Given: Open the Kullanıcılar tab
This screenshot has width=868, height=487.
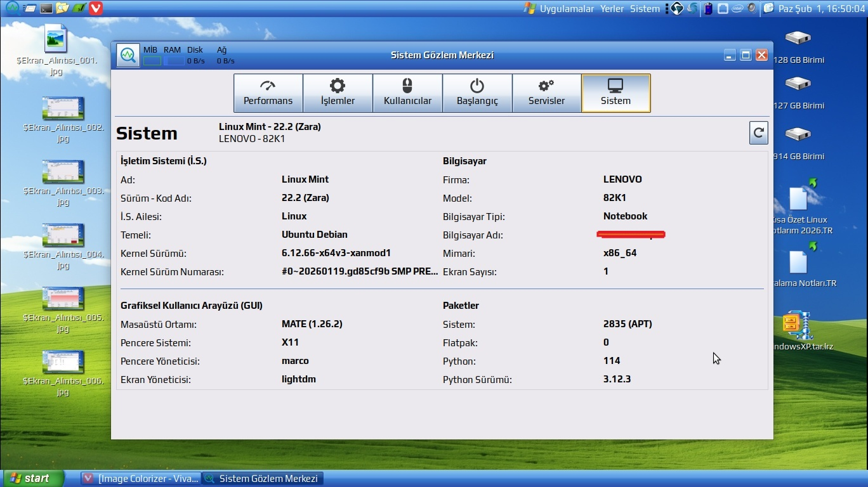Looking at the screenshot, I should 407,93.
